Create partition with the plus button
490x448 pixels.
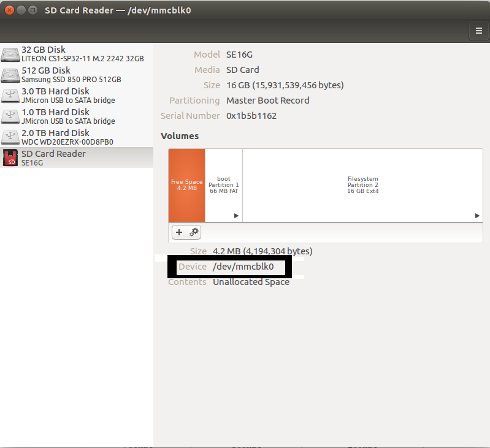pyautogui.click(x=179, y=232)
